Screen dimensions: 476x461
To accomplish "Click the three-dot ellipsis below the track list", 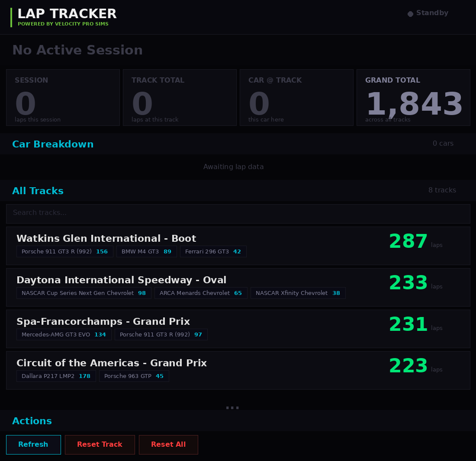I will click(x=232, y=408).
